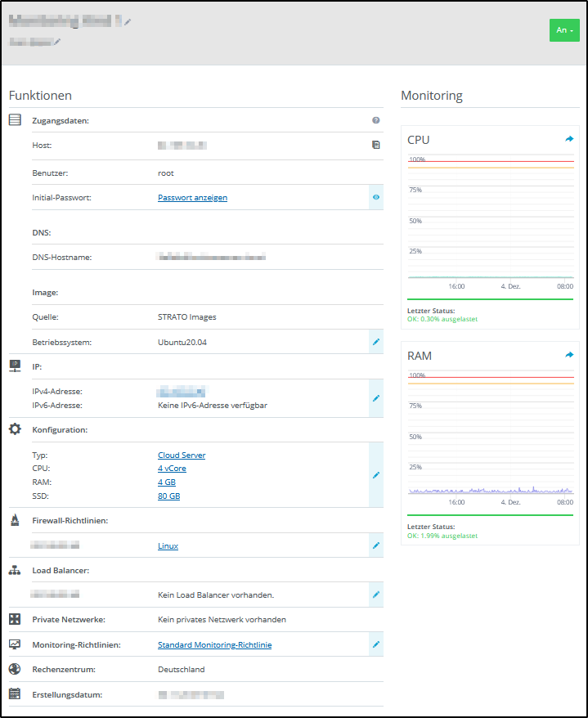Edit the server description via small pencil

click(x=56, y=43)
